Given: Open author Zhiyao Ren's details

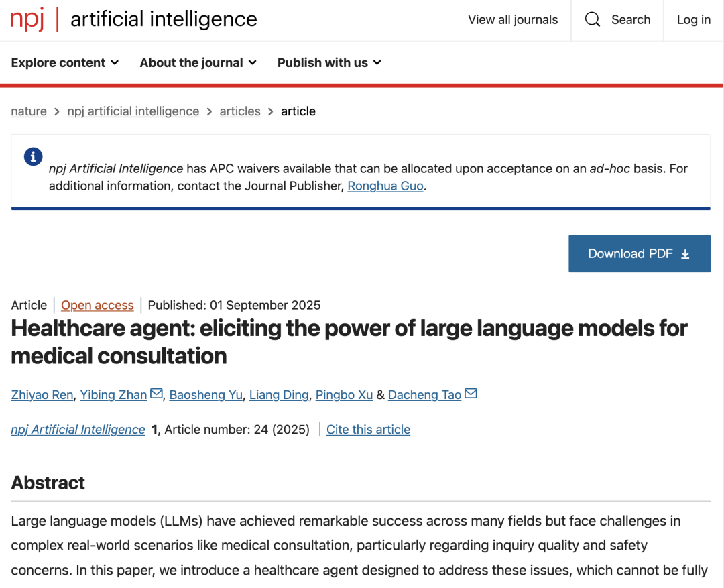Looking at the screenshot, I should 42,394.
